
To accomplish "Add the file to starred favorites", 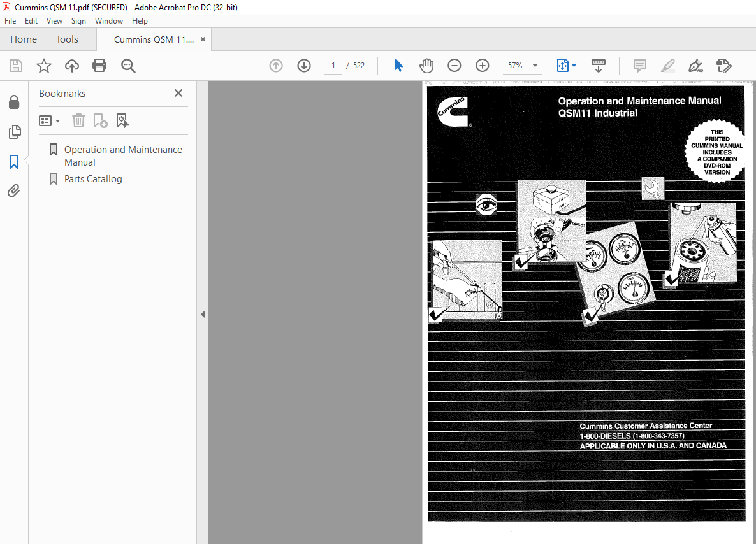I will (44, 66).
